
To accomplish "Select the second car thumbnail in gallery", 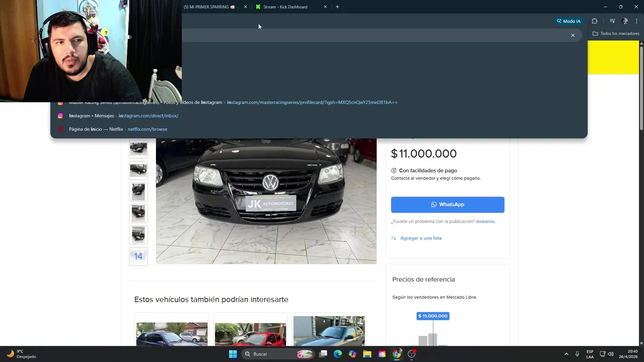I will (x=138, y=170).
